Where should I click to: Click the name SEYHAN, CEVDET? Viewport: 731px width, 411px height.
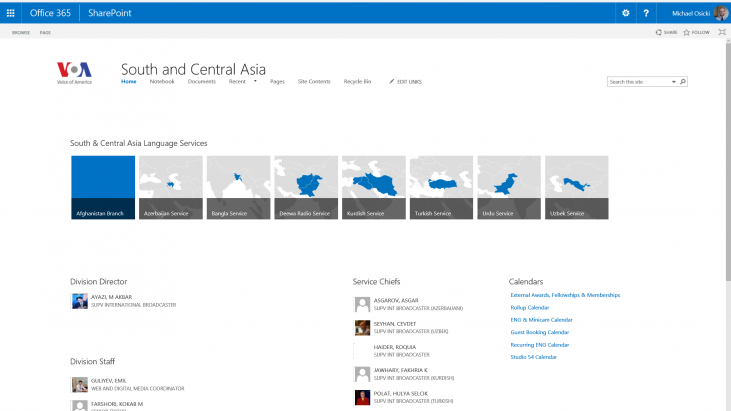pos(394,324)
